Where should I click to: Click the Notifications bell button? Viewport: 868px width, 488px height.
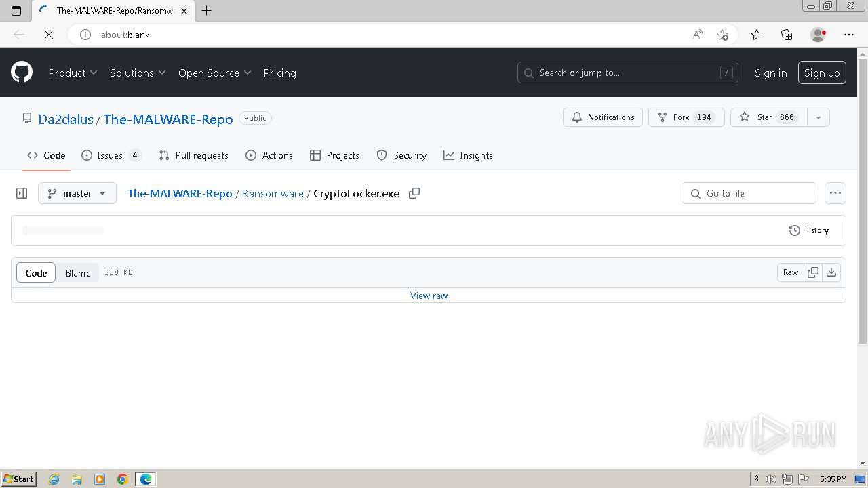(603, 117)
